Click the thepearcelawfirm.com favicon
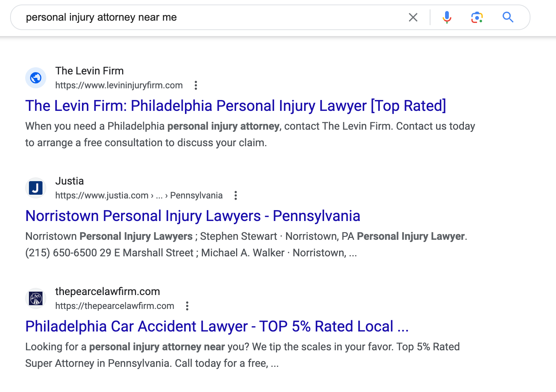 [x=36, y=298]
